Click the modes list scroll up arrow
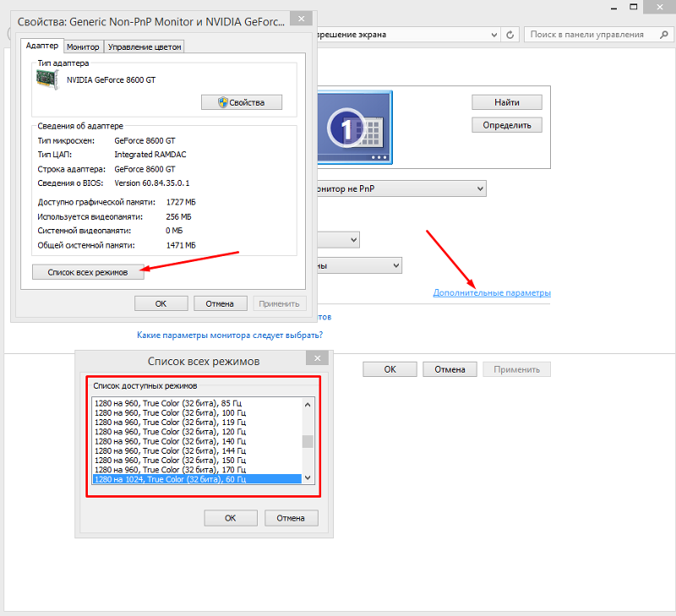The height and width of the screenshot is (616, 676). point(308,405)
